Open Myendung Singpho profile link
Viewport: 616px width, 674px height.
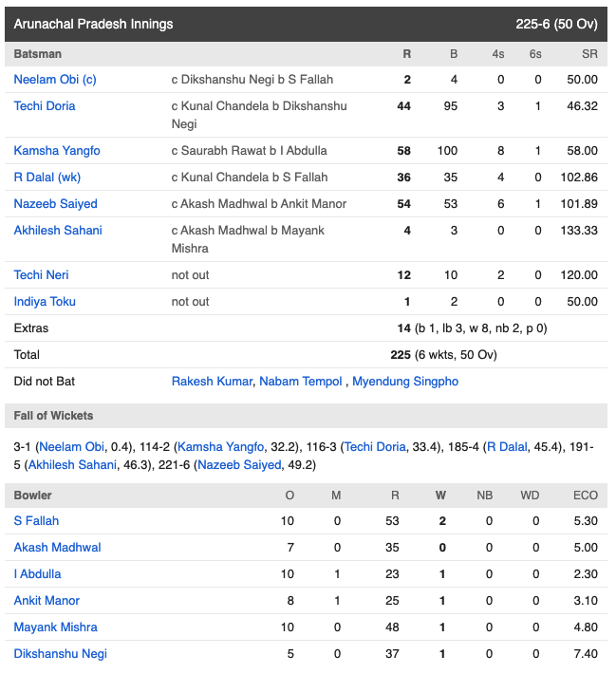pos(405,382)
